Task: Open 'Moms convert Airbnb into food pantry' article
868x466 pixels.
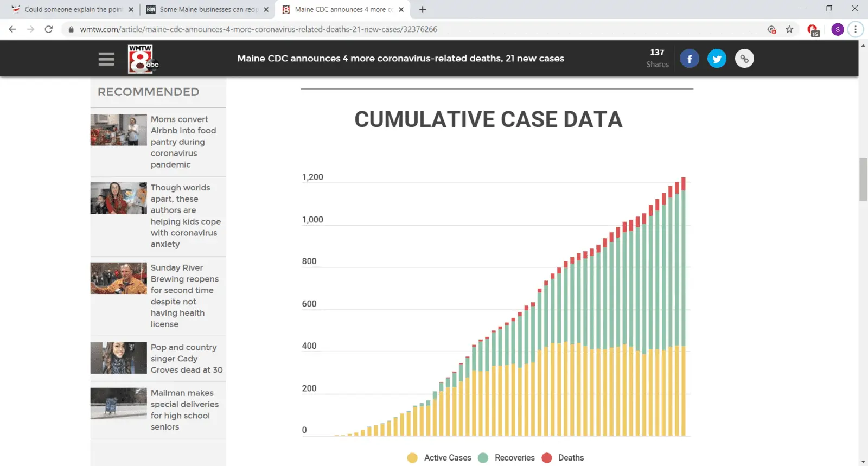Action: (183, 142)
